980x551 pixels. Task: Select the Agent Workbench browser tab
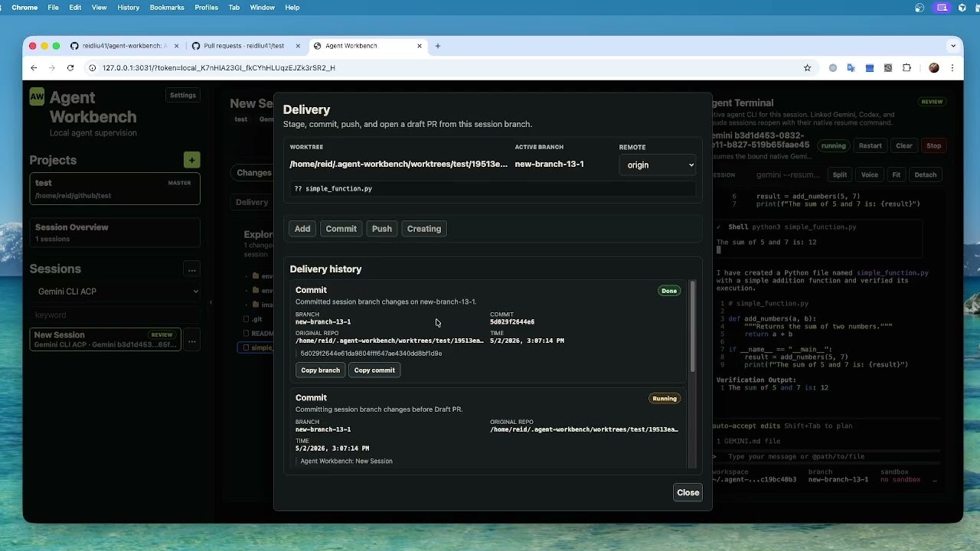click(x=367, y=46)
